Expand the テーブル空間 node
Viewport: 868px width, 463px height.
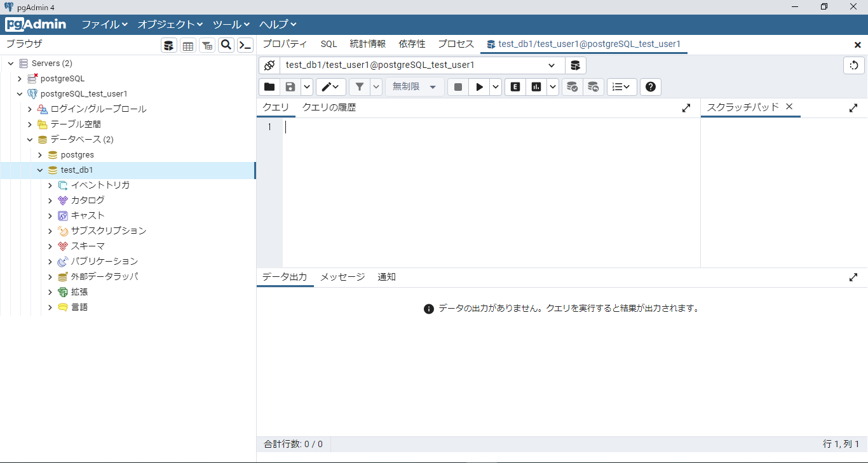[30, 124]
